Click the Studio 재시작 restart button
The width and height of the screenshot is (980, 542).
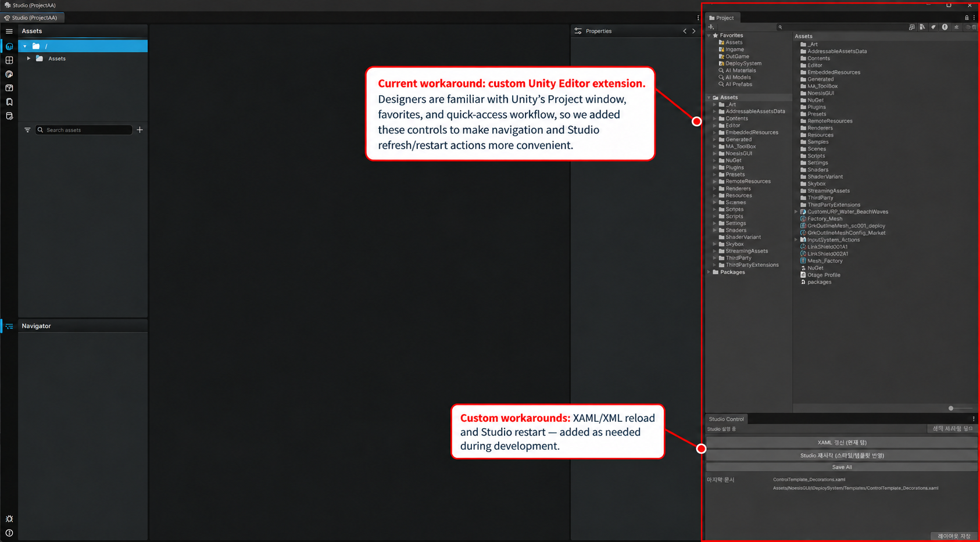(x=842, y=455)
